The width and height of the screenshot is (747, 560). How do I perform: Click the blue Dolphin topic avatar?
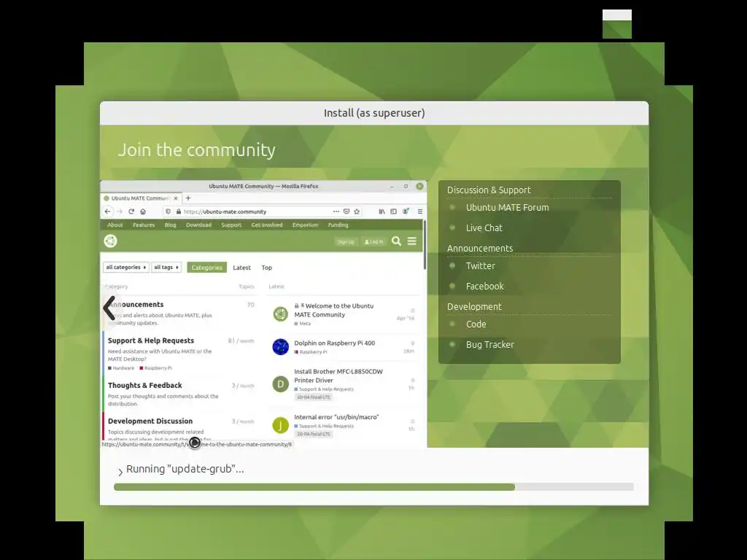point(281,346)
